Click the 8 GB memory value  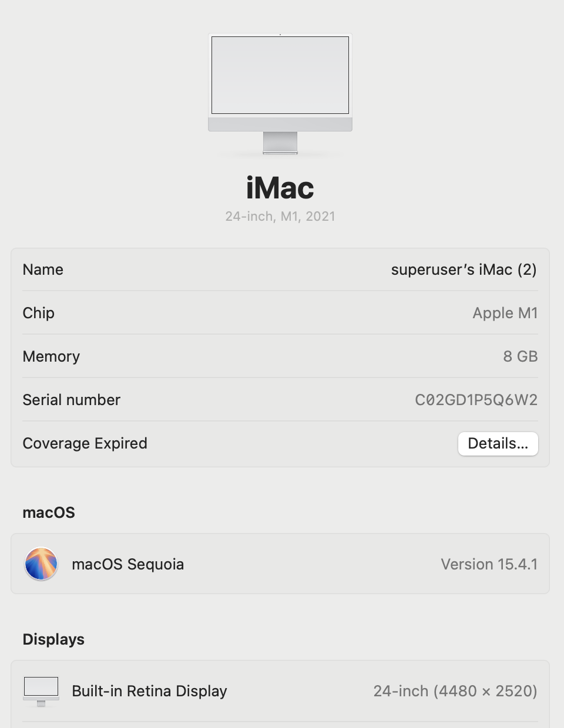click(521, 356)
